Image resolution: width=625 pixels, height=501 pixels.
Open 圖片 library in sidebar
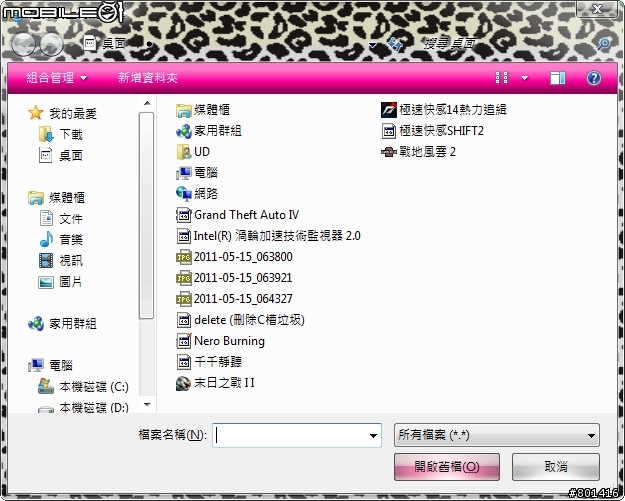[60, 282]
